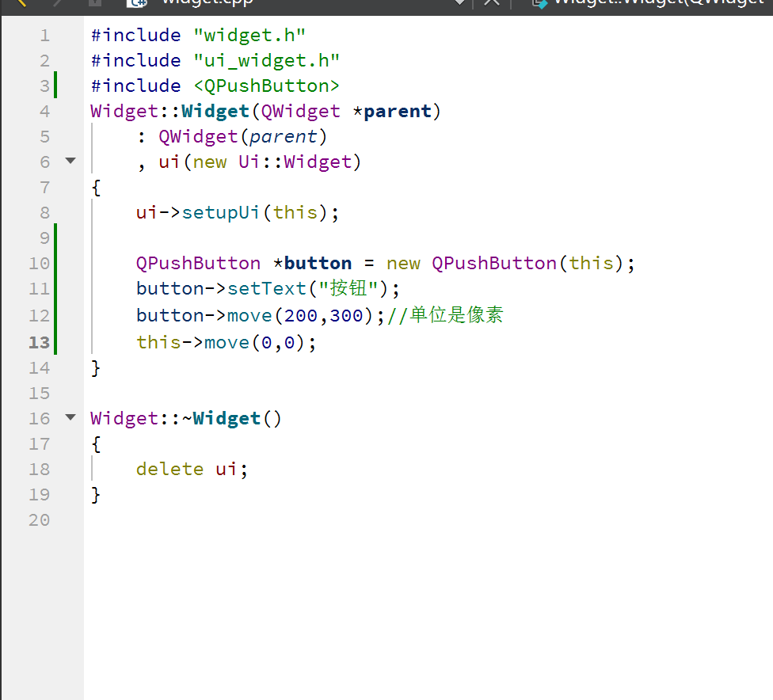Click the ~Widget destructor name
The image size is (773, 700).
[x=221, y=419]
